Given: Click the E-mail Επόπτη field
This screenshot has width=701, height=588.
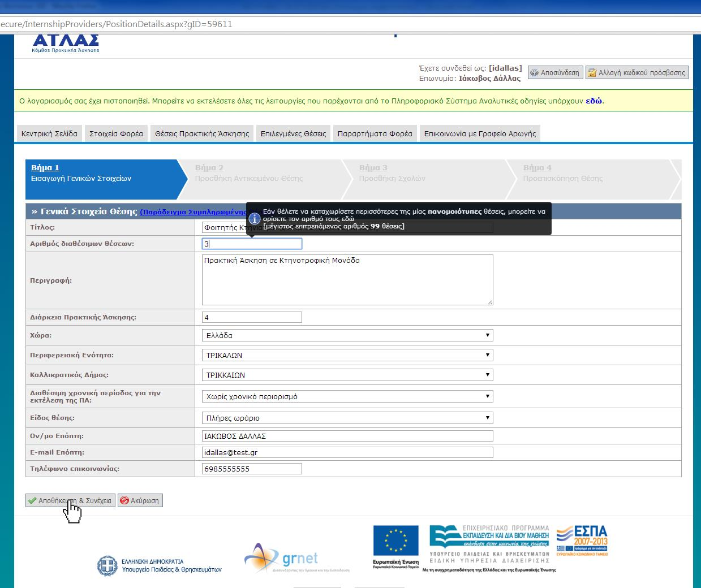Looking at the screenshot, I should pos(347,452).
